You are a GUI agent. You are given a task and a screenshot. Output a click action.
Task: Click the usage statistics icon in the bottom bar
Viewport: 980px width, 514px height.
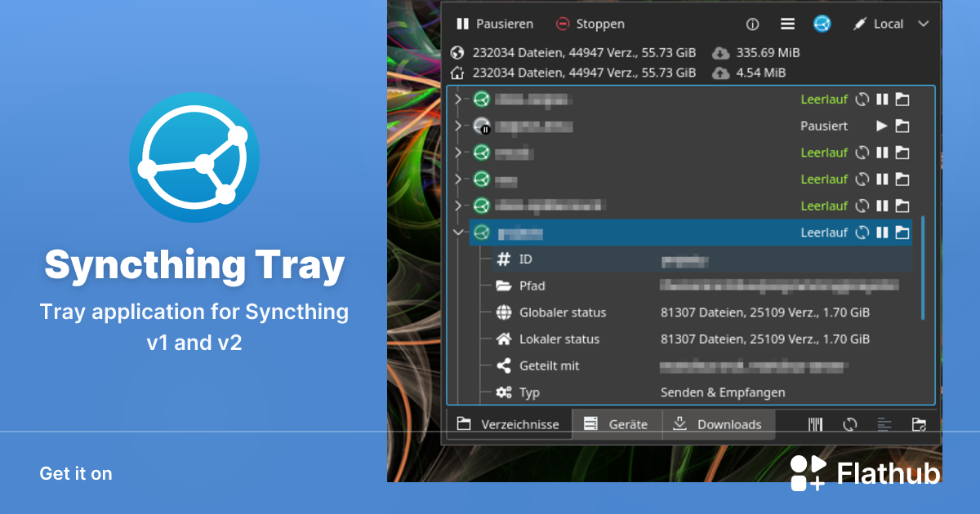815,424
